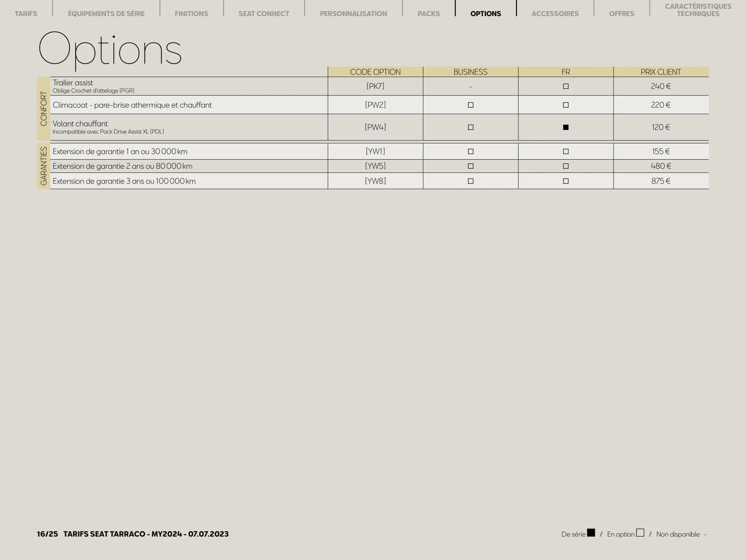
Task: Click BUSINESS box for Volant chauffant
Action: [471, 127]
